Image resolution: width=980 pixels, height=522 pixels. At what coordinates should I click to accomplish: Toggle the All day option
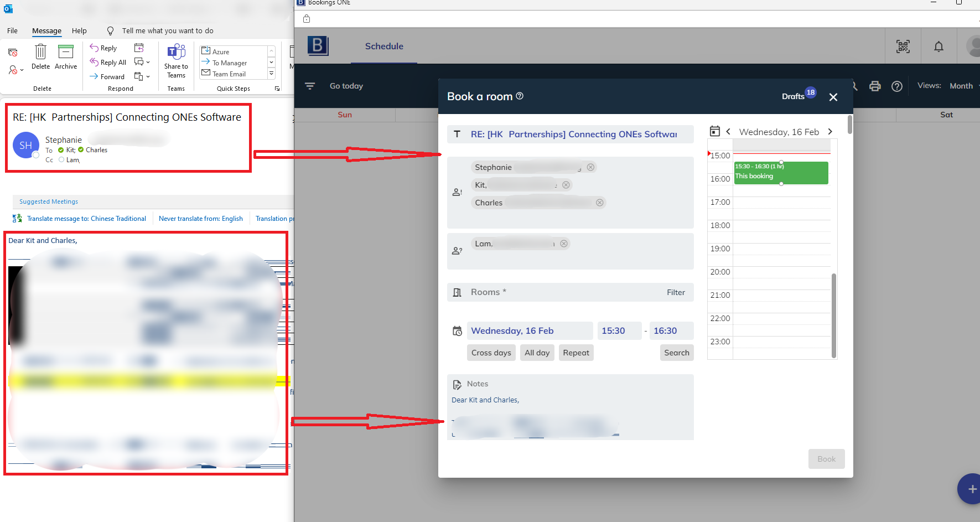tap(537, 353)
